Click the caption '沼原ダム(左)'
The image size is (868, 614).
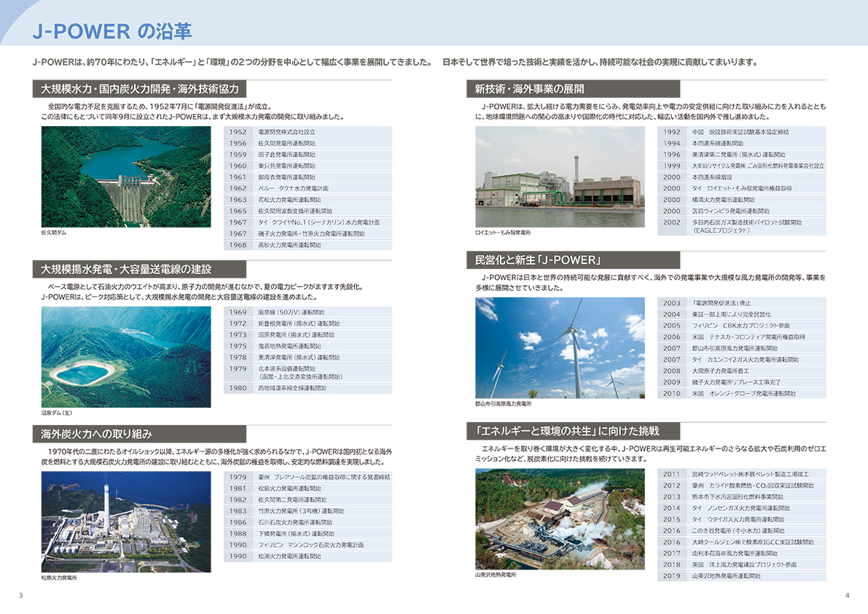point(56,413)
